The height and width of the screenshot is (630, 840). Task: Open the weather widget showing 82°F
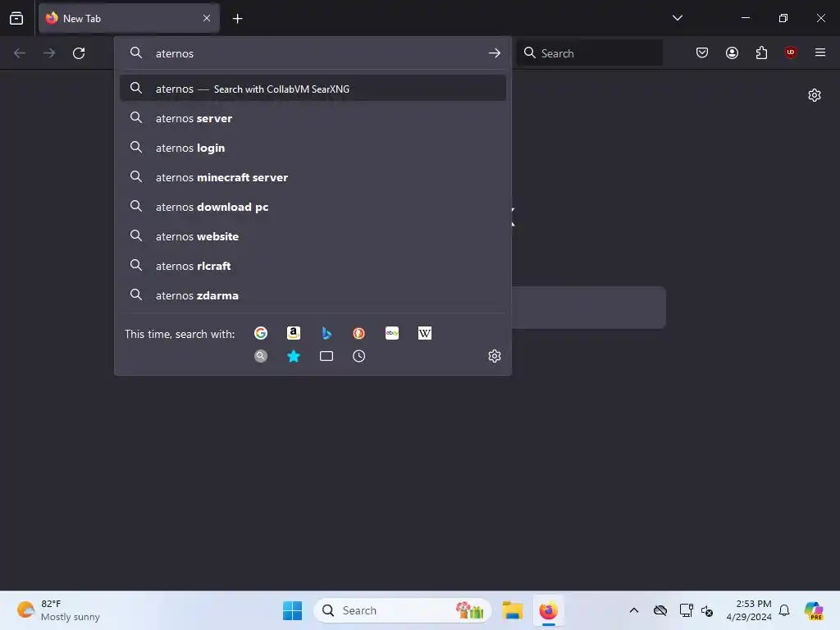(x=59, y=610)
